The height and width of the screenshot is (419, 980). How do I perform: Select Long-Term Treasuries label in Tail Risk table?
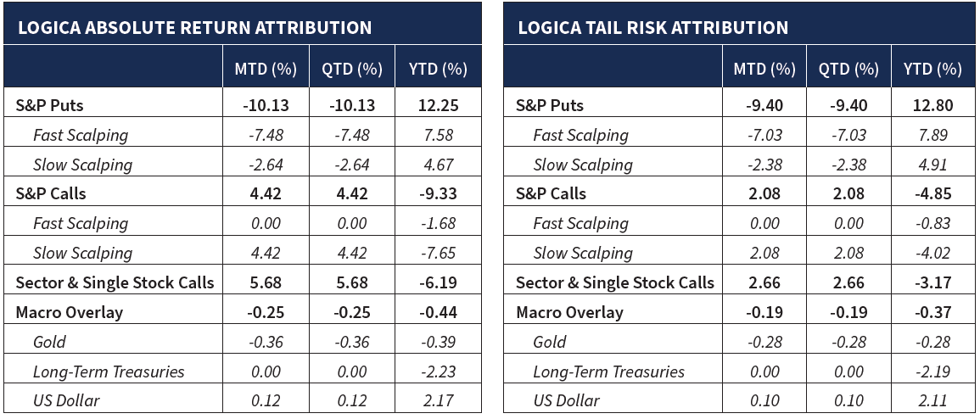point(608,372)
